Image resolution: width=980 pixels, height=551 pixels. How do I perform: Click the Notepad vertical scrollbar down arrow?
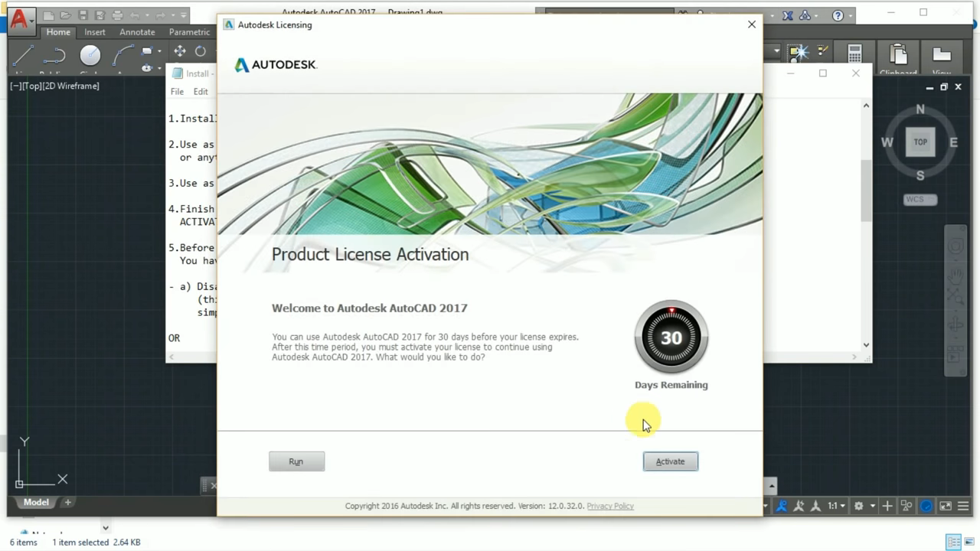click(866, 345)
